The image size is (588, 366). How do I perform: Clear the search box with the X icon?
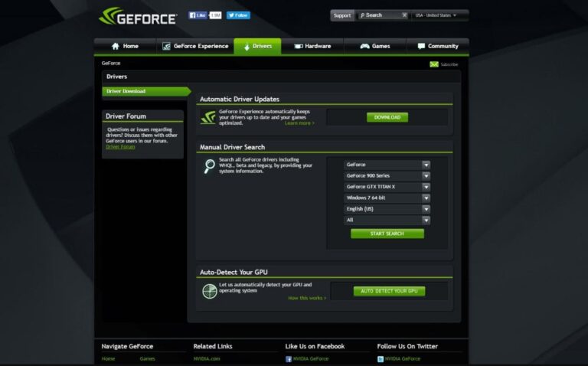(403, 15)
